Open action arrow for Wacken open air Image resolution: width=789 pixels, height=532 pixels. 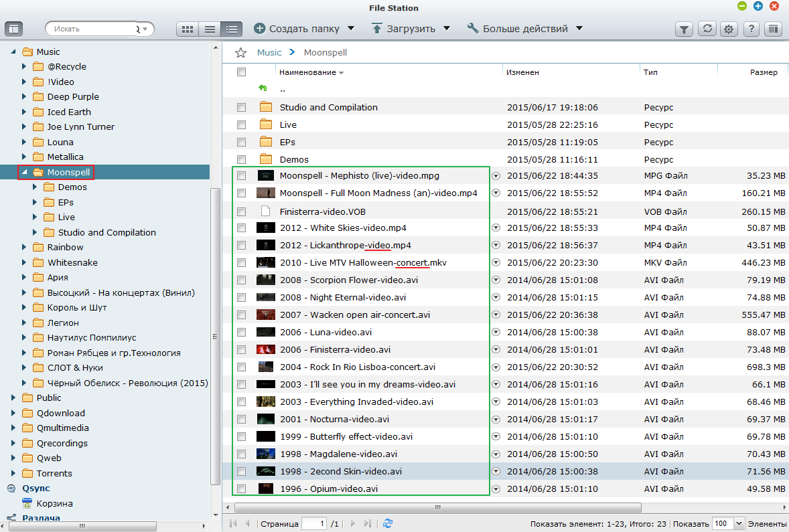(496, 315)
